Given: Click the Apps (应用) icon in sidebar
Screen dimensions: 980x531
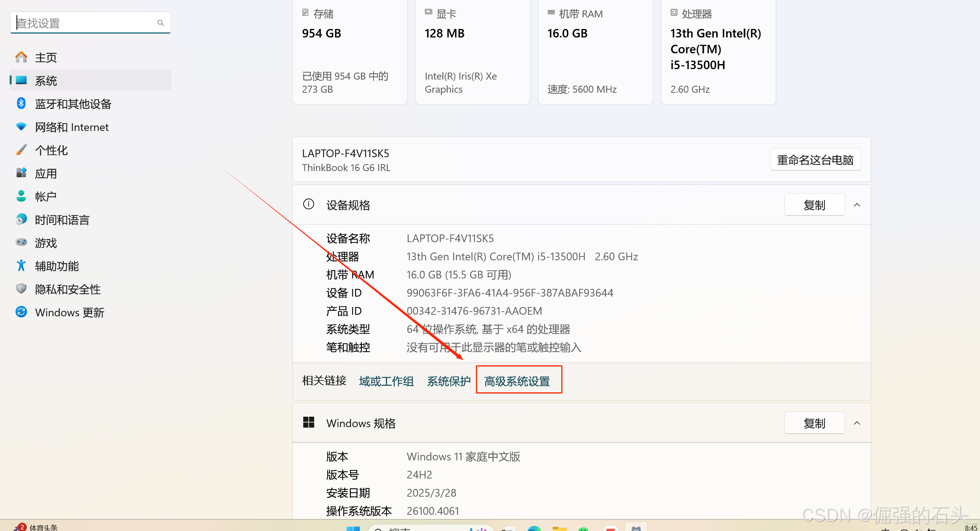Looking at the screenshot, I should coord(21,173).
